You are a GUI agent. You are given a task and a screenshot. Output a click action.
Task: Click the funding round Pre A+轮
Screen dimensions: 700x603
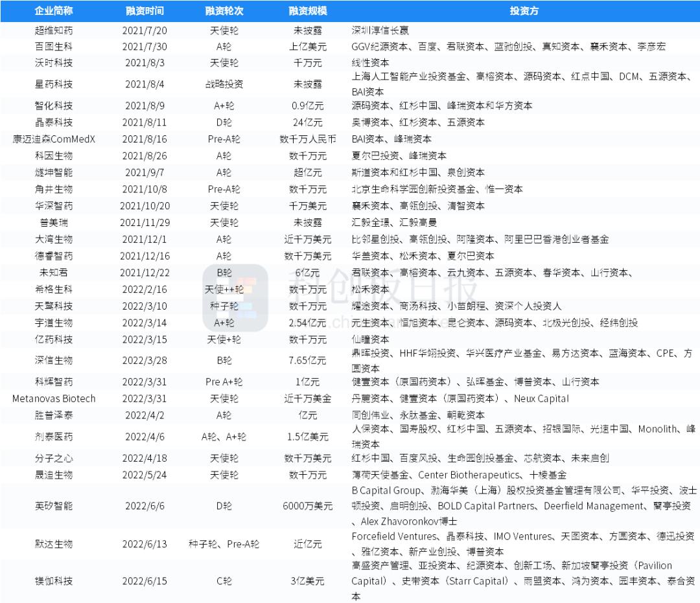click(x=224, y=381)
